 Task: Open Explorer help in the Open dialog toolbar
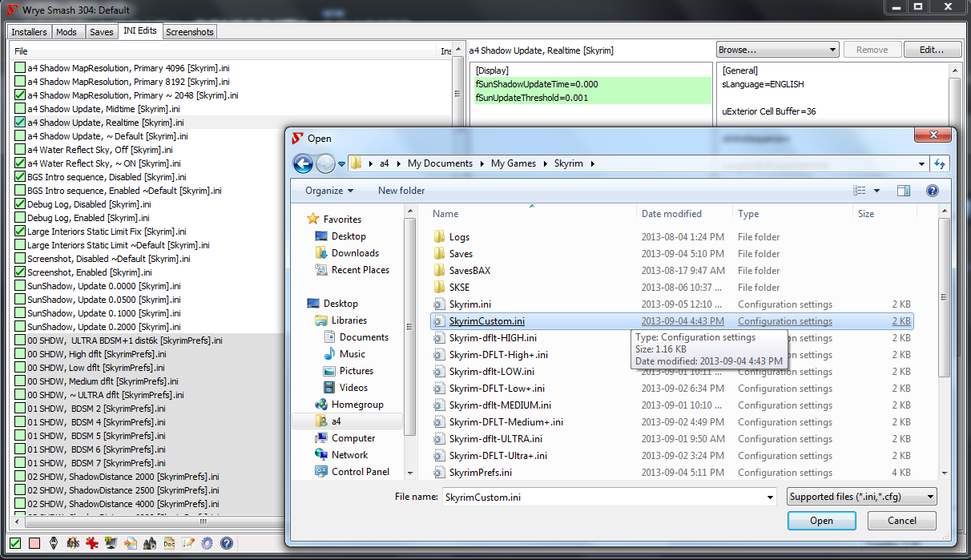point(932,191)
